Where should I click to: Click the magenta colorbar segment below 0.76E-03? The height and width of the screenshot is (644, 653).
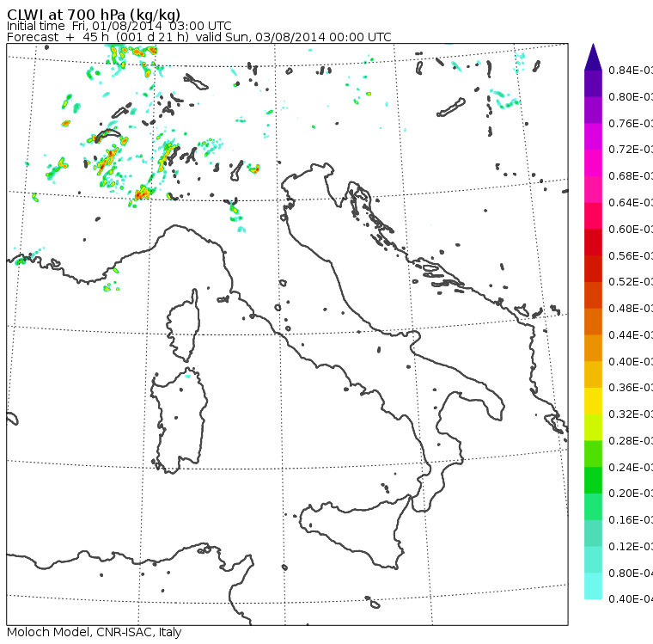click(593, 137)
